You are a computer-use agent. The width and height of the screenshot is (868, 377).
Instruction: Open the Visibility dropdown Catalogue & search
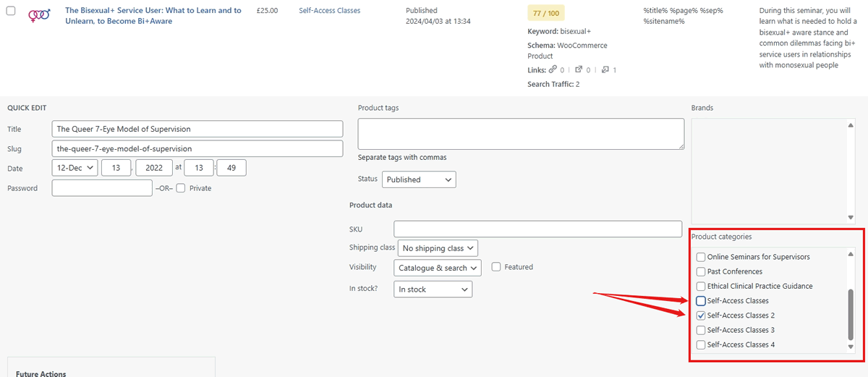pyautogui.click(x=438, y=268)
